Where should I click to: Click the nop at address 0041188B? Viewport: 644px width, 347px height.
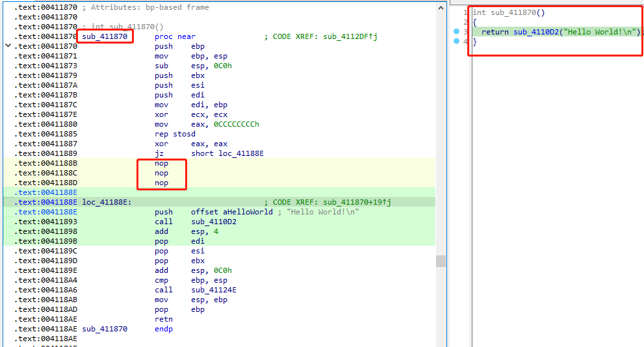coord(161,163)
